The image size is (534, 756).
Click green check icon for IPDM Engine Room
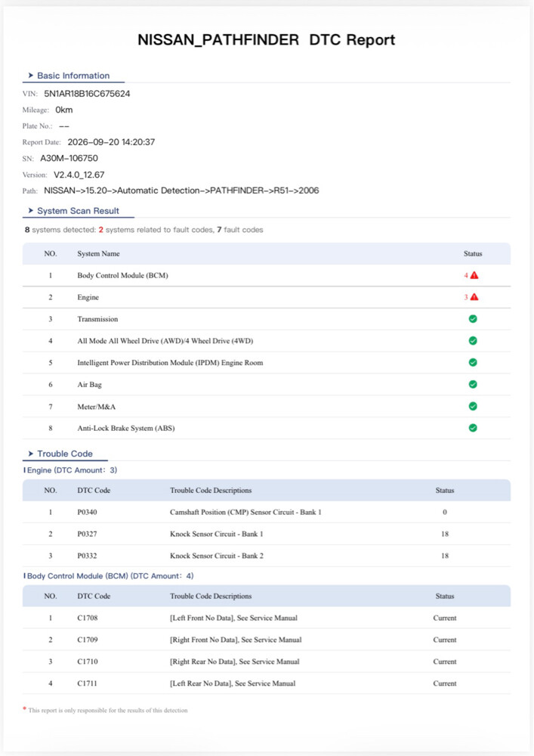click(x=473, y=363)
